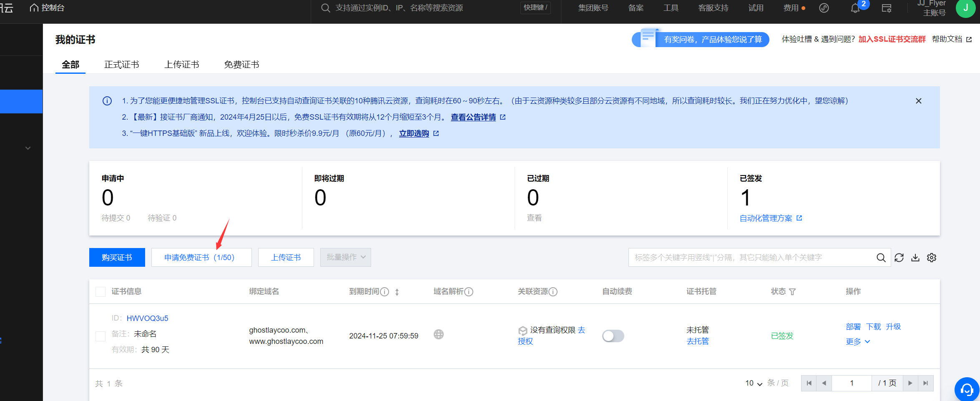Viewport: 980px width, 401px height.
Task: Click the refresh icon beside the search box
Action: point(899,258)
